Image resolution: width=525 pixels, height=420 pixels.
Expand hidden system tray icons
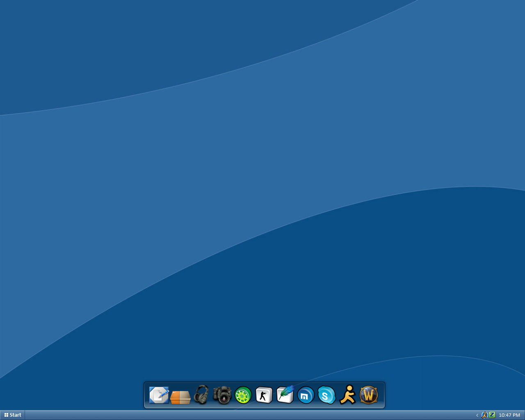(477, 415)
